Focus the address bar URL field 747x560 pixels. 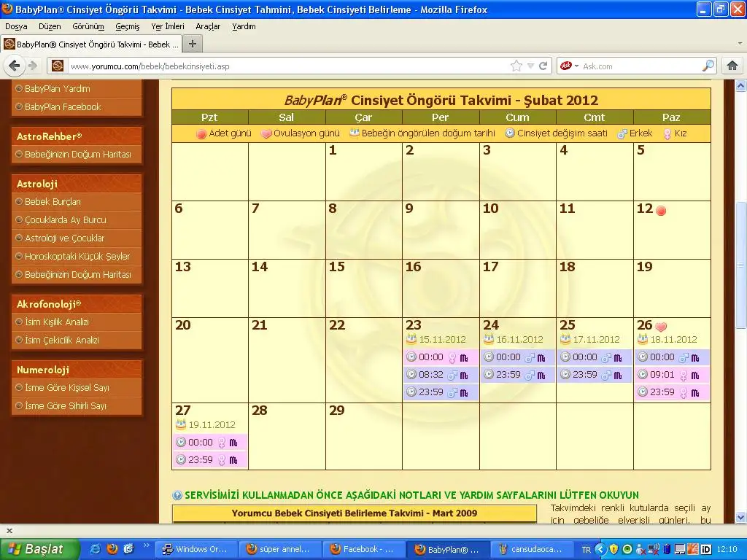pos(286,66)
